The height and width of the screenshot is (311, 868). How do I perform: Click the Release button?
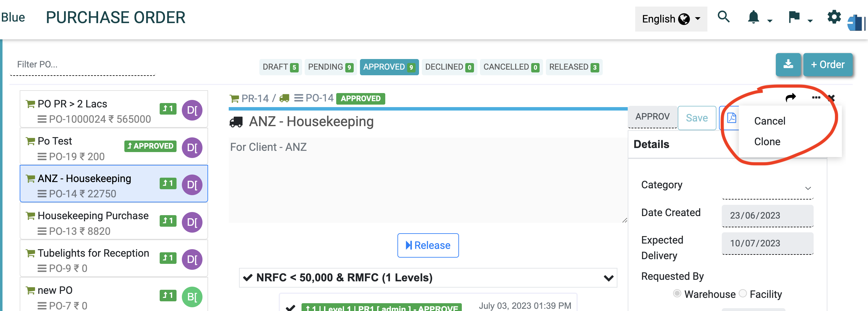click(x=428, y=245)
